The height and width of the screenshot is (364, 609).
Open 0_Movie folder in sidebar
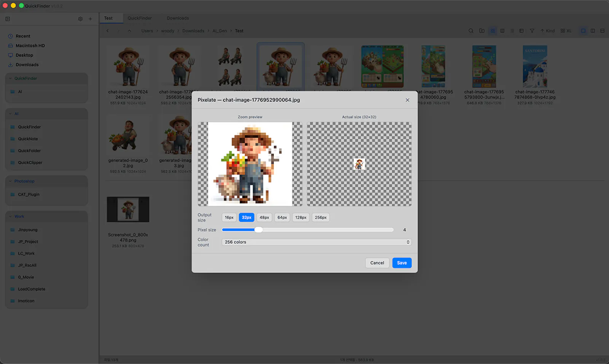tap(26, 277)
